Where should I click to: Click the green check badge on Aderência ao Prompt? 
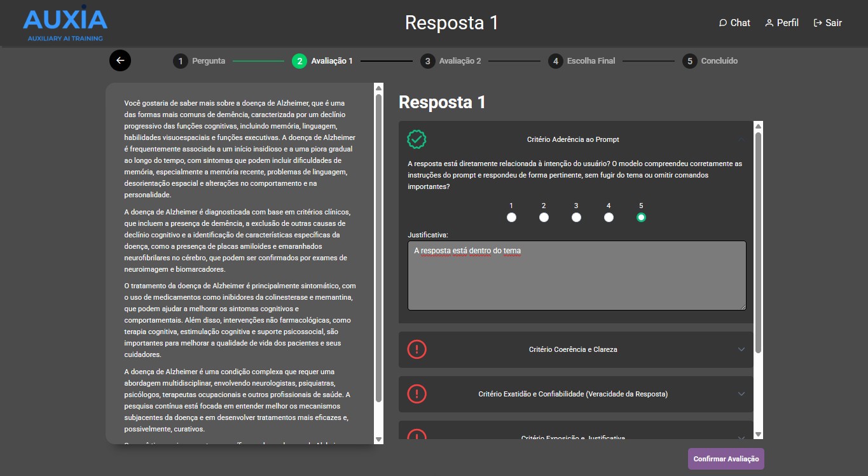click(x=417, y=139)
